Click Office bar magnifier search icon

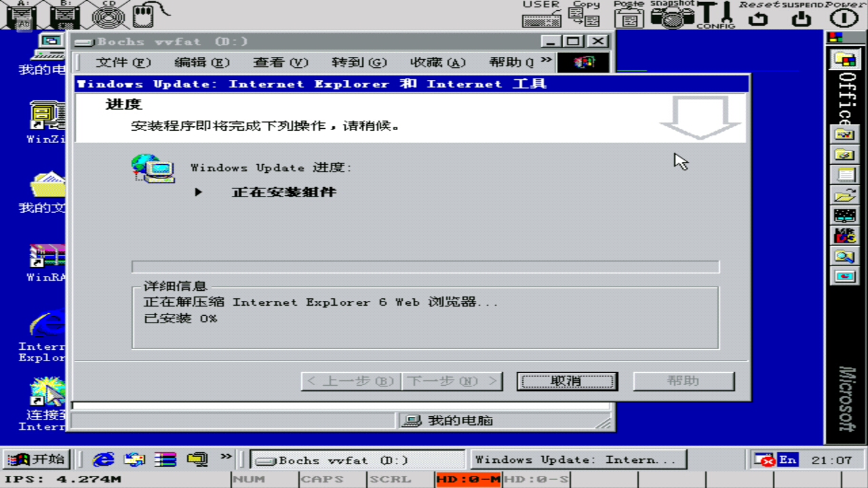pyautogui.click(x=845, y=256)
